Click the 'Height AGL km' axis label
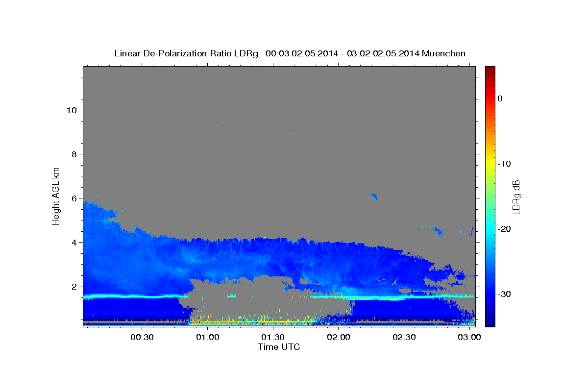Screen dimensions: 588x392 click(56, 196)
